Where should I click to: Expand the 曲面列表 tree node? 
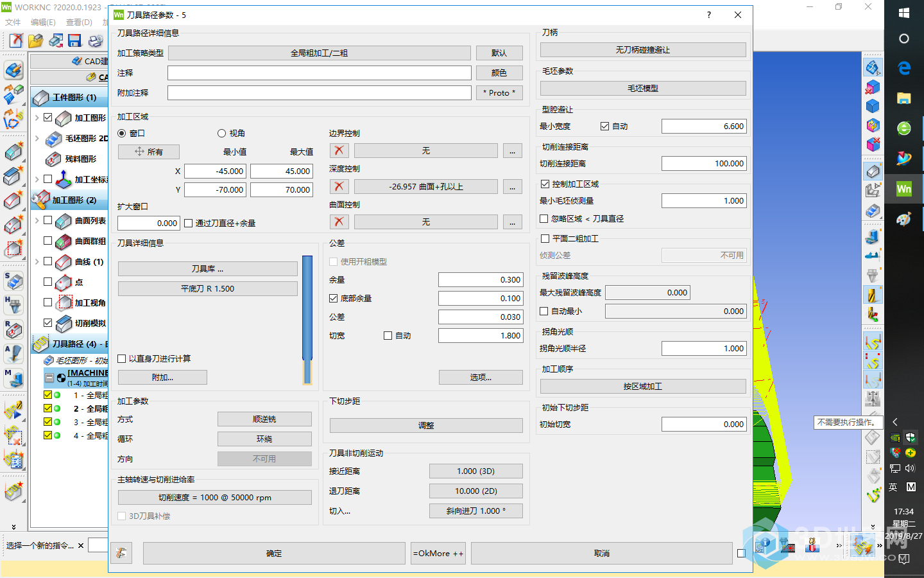tap(37, 220)
